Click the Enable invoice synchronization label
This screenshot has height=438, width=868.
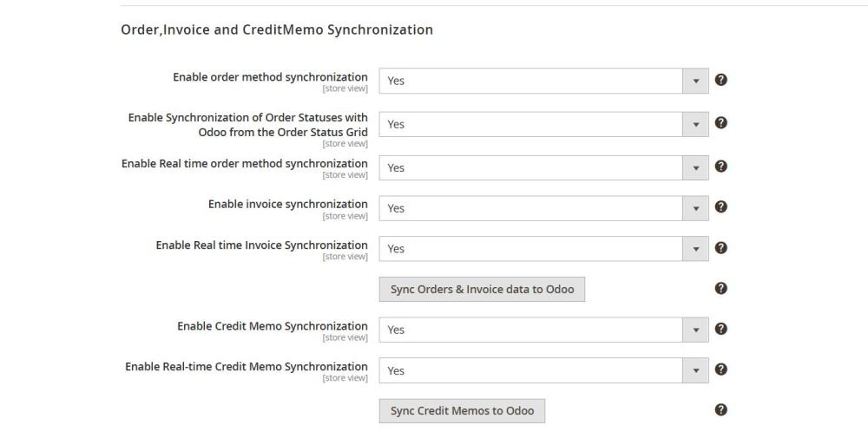[288, 204]
